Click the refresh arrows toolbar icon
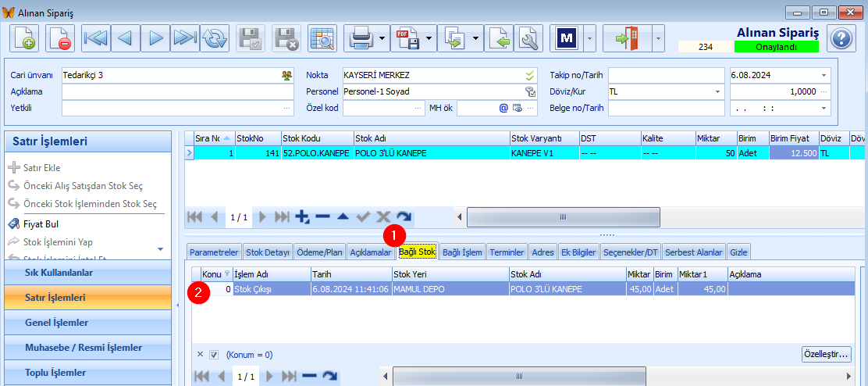Image resolution: width=868 pixels, height=386 pixels. [x=214, y=38]
